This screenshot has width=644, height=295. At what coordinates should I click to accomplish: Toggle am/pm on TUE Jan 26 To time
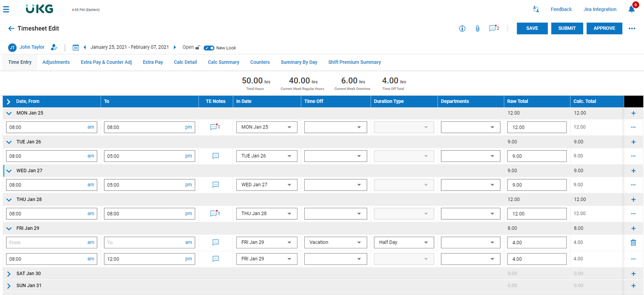pos(188,156)
